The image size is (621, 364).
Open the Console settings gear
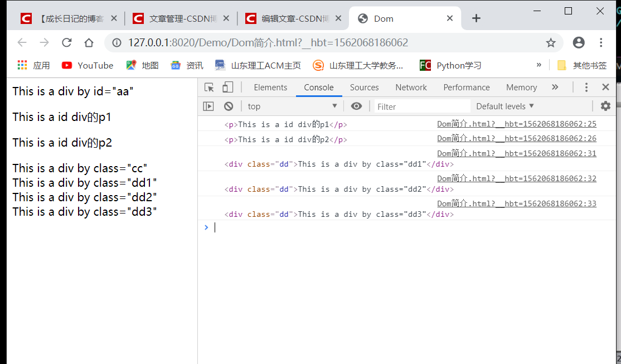pos(605,106)
